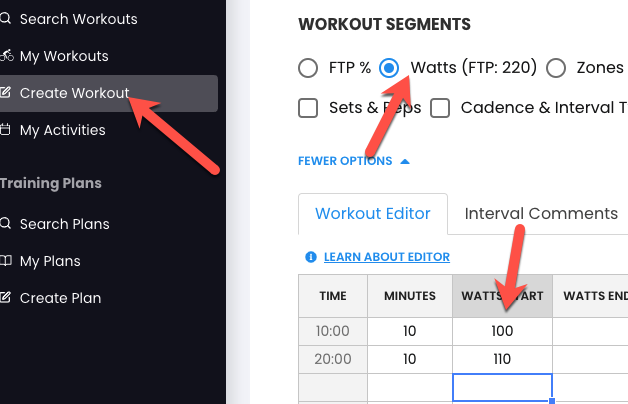The height and width of the screenshot is (404, 628).
Task: Click the My Workouts cyclist icon
Action: tap(6, 55)
